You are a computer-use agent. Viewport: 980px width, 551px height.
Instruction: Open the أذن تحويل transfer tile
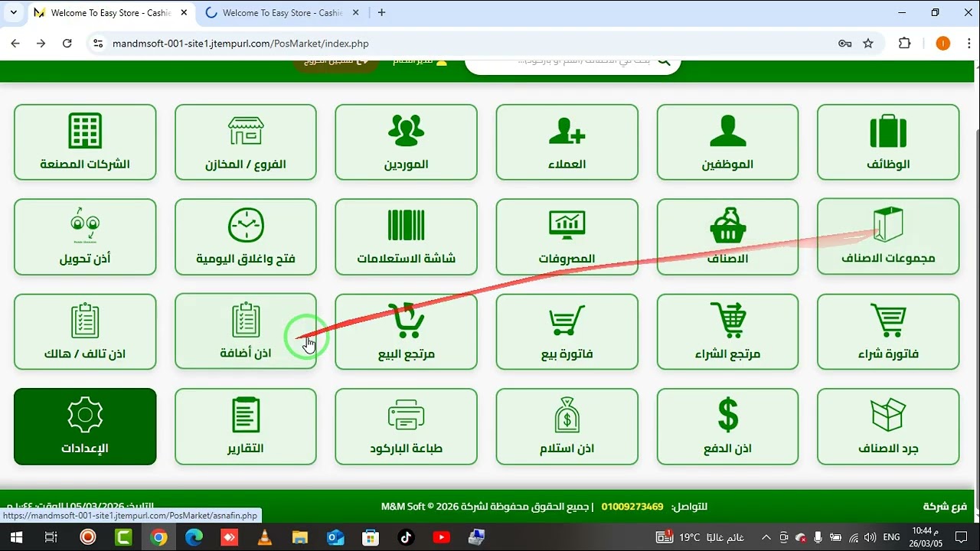[85, 237]
